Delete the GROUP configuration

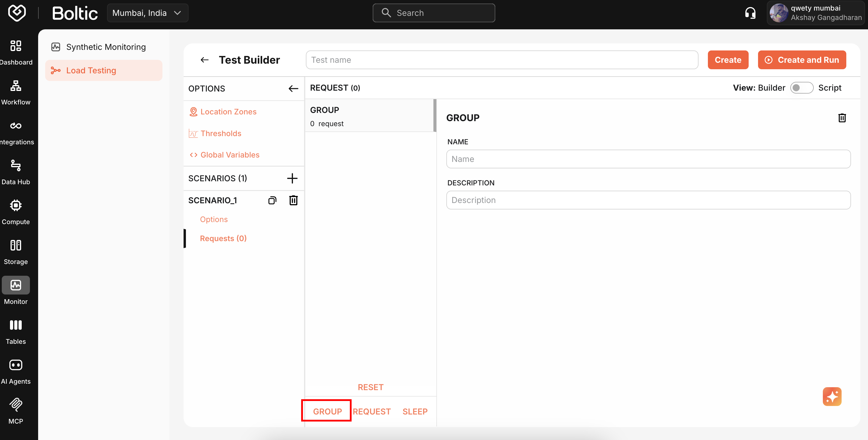pos(842,118)
